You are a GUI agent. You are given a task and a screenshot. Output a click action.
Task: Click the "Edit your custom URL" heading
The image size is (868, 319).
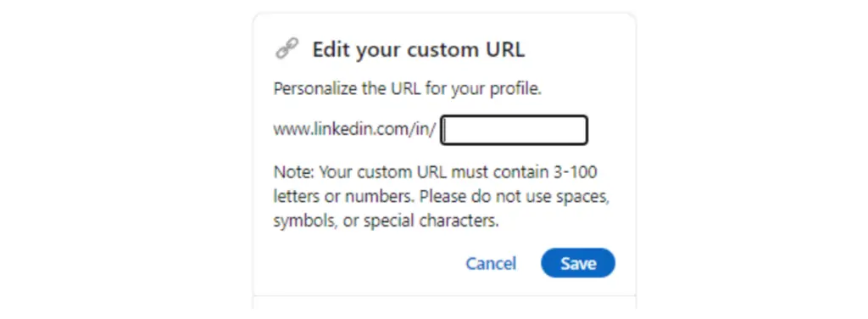point(419,50)
